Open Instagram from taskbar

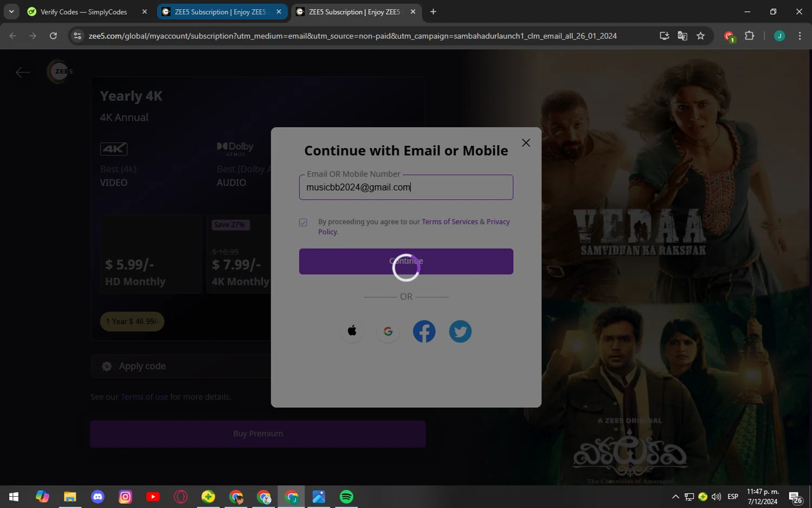tap(126, 497)
